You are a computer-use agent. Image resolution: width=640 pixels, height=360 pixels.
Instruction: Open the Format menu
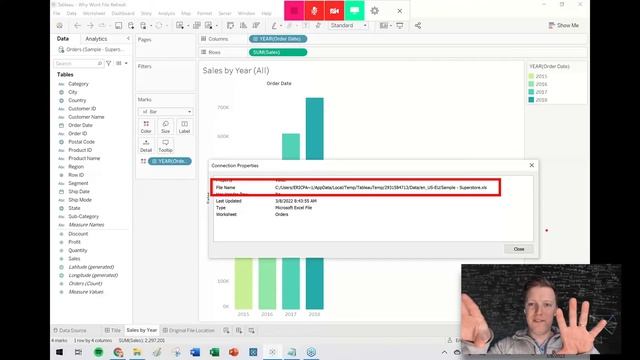point(204,13)
